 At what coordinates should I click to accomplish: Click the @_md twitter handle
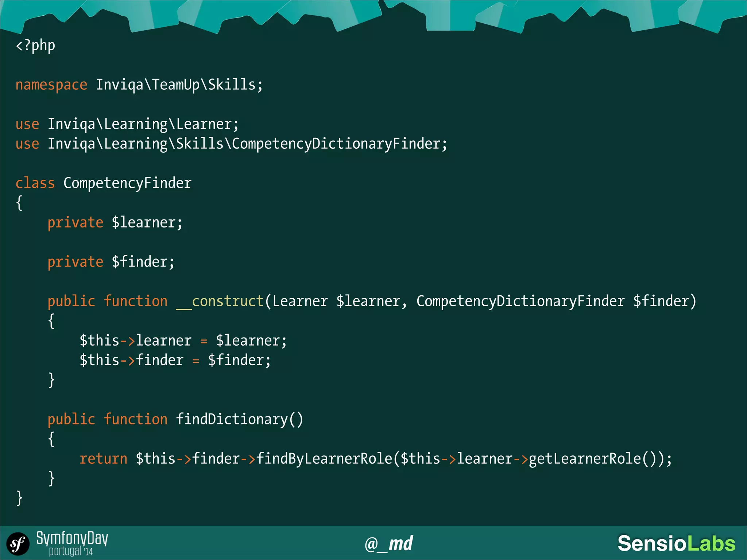(389, 544)
